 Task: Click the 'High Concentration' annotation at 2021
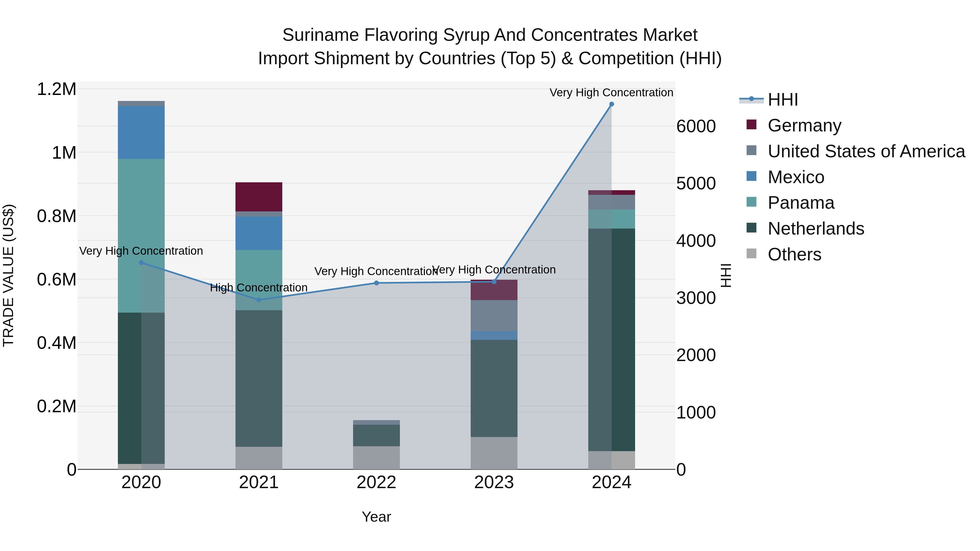pyautogui.click(x=259, y=288)
